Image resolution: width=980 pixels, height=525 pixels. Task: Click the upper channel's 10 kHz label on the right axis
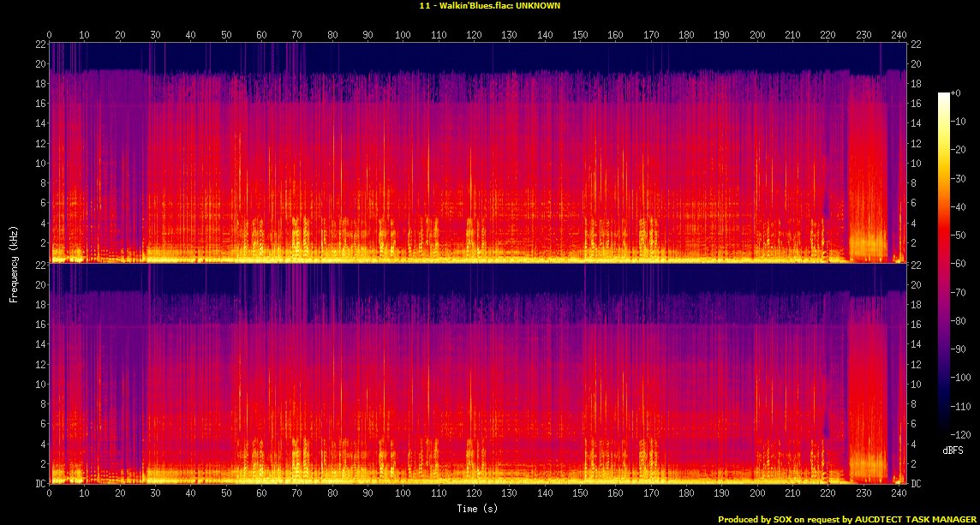click(915, 163)
